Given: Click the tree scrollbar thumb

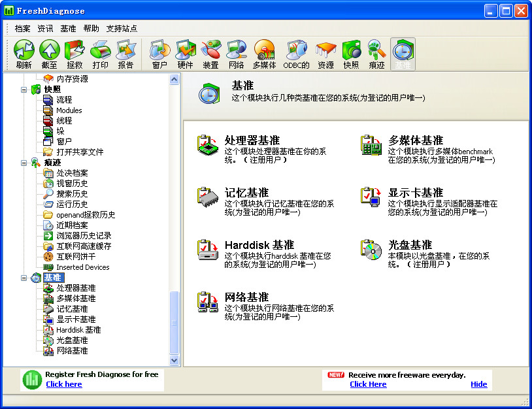Looking at the screenshot, I should 175,323.
